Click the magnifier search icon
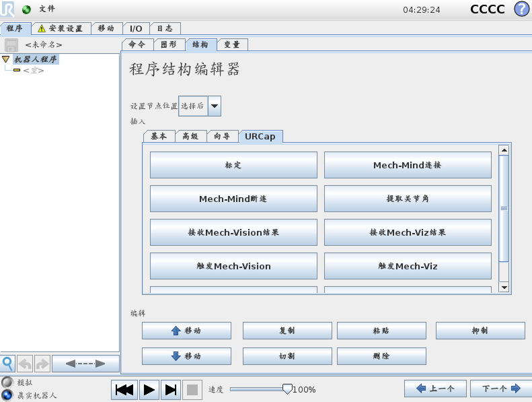532x402 pixels. click(x=7, y=364)
